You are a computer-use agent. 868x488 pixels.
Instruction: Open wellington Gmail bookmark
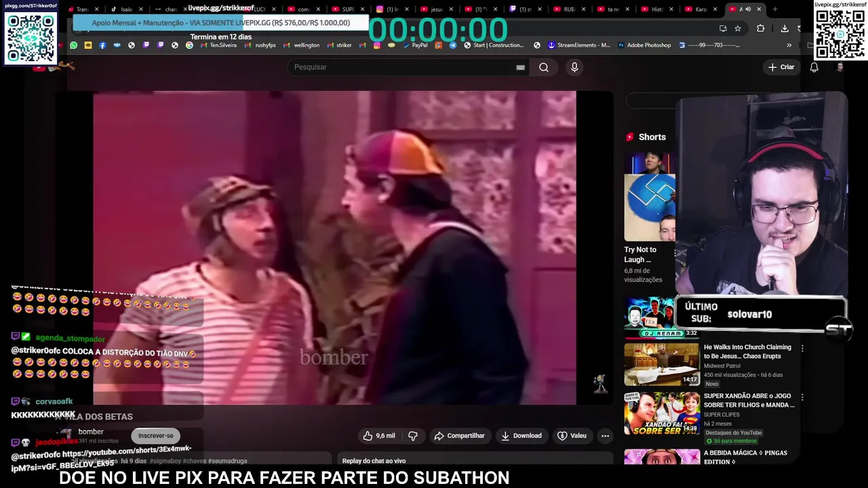302,45
